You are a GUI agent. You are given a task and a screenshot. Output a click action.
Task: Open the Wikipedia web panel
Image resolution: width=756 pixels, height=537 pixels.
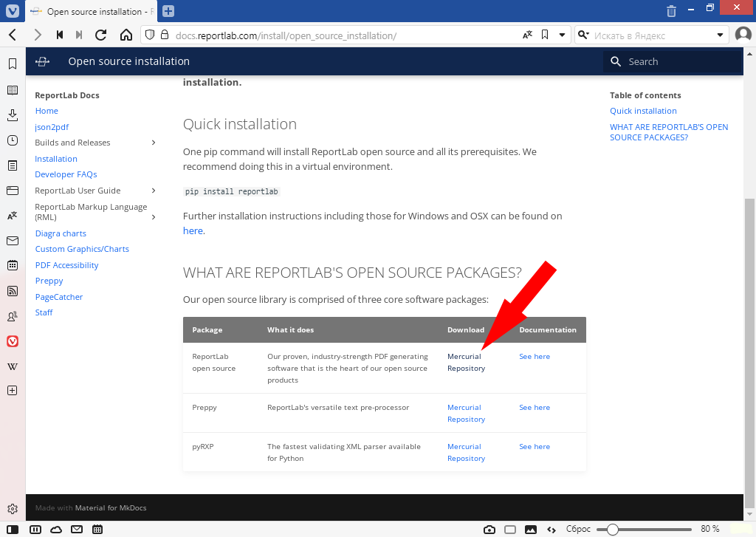(x=12, y=366)
